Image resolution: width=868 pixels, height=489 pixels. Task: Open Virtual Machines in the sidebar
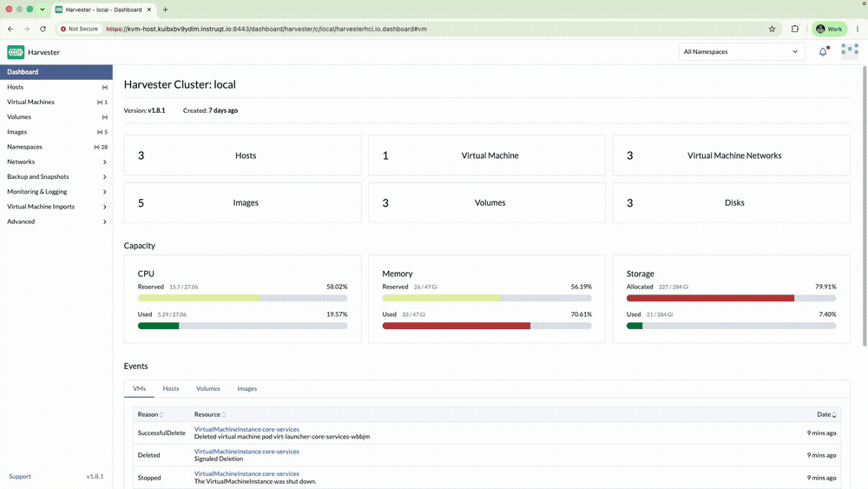(56, 102)
